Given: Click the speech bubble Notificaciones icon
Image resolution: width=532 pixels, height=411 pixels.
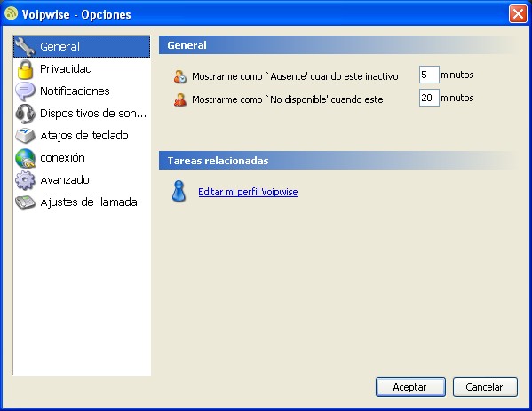Looking at the screenshot, I should point(25,91).
